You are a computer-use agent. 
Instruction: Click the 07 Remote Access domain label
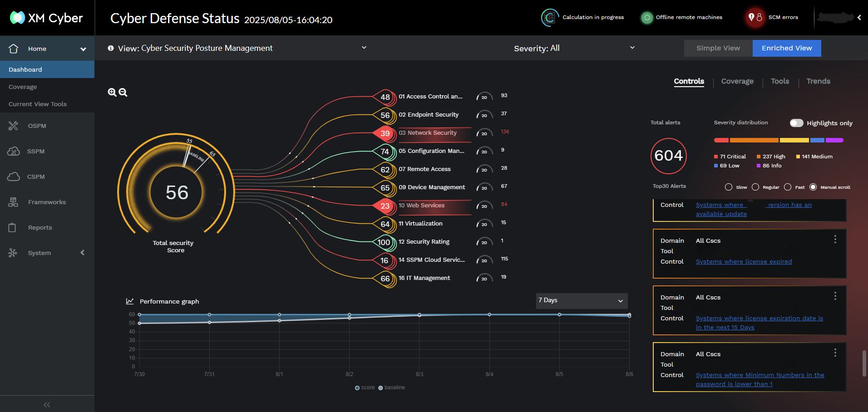(x=424, y=169)
